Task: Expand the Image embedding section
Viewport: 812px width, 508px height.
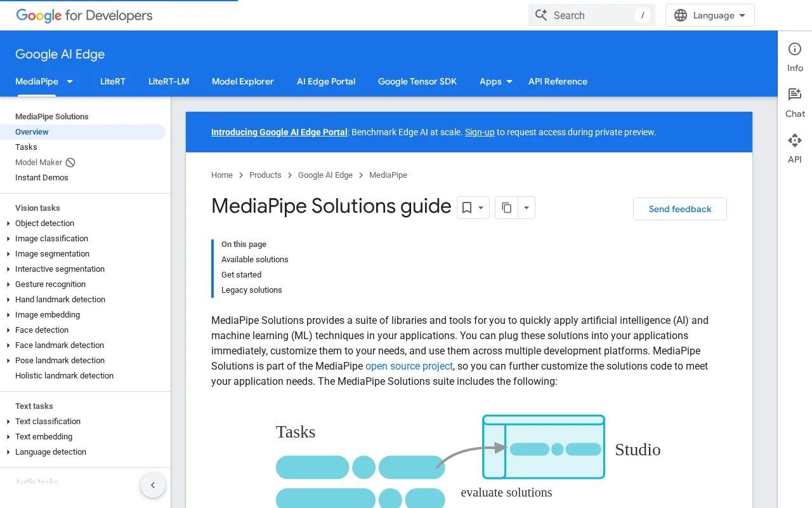Action: tap(8, 315)
